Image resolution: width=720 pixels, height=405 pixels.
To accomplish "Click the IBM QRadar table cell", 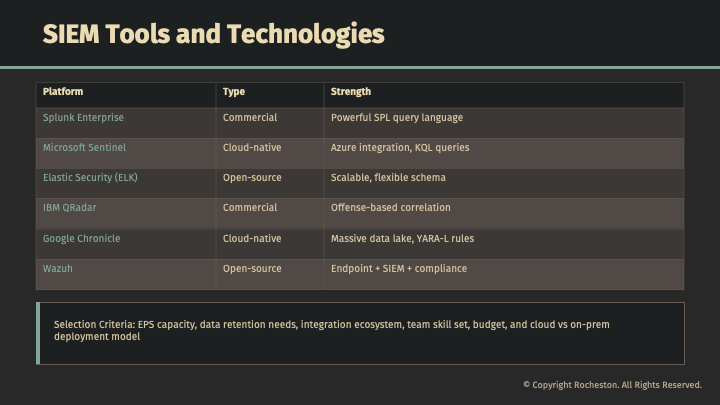I will [x=69, y=208].
